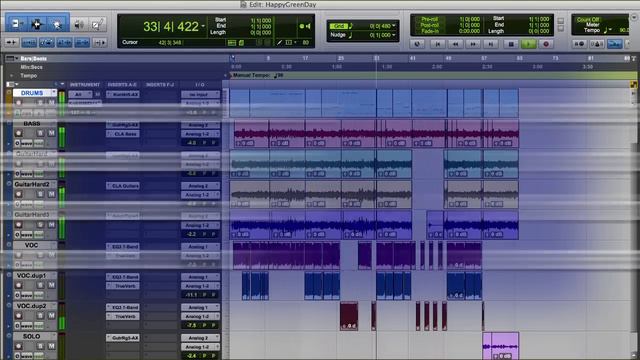
Task: Click the Go to End transport button
Action: 491,44
